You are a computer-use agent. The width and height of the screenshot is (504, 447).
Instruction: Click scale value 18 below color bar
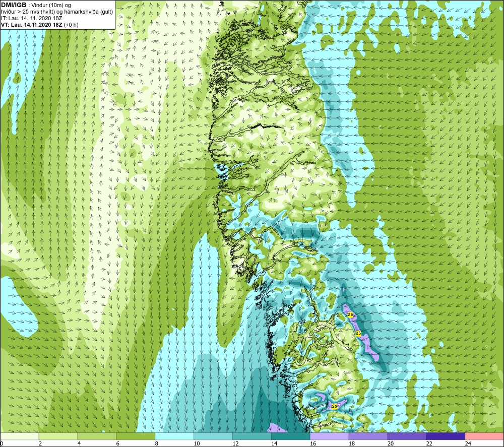[352, 443]
